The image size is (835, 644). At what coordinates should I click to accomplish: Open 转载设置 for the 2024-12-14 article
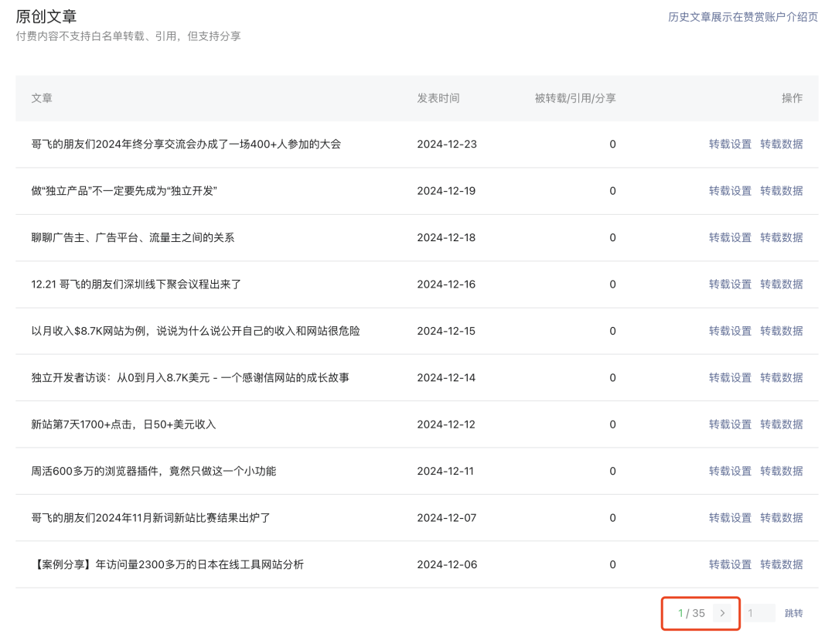click(730, 378)
